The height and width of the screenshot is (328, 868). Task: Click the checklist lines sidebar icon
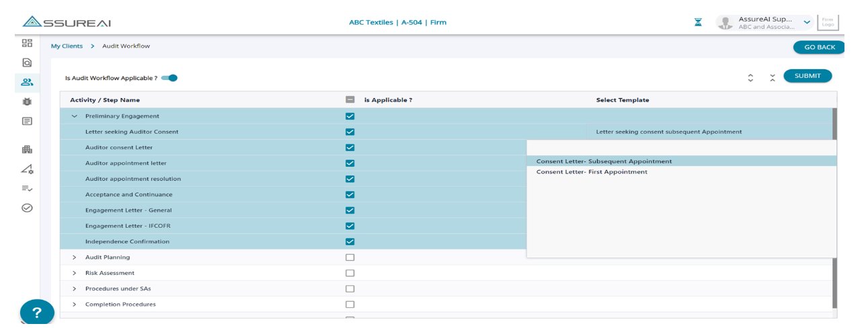tap(27, 188)
